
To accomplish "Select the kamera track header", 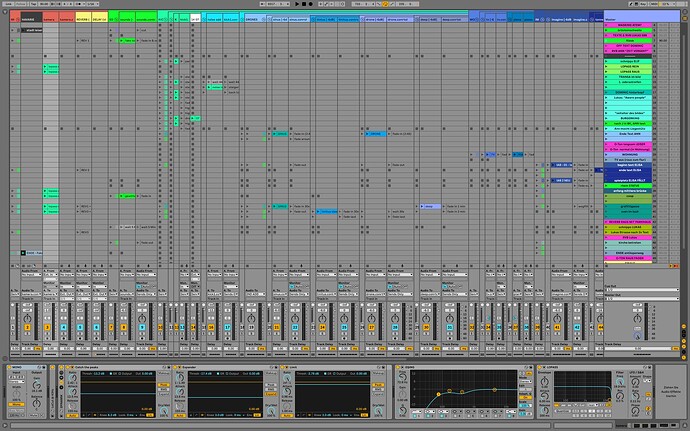I will coord(51,19).
